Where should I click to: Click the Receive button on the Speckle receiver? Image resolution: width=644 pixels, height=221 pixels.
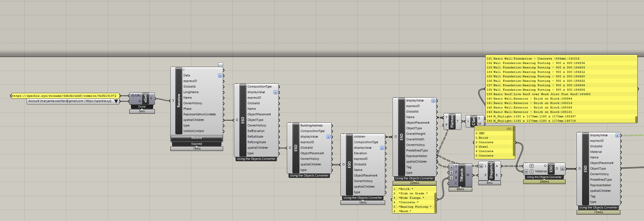coord(196,138)
